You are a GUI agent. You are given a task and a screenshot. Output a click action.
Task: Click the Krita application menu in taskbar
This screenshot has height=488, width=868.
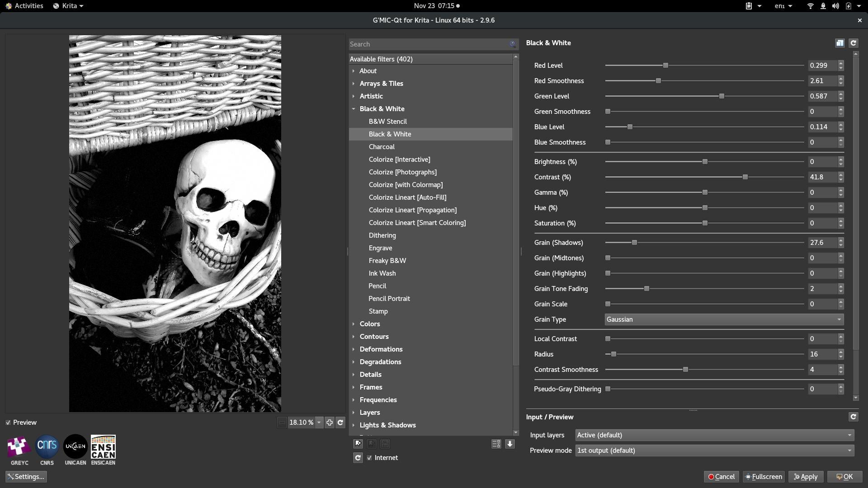(x=67, y=5)
